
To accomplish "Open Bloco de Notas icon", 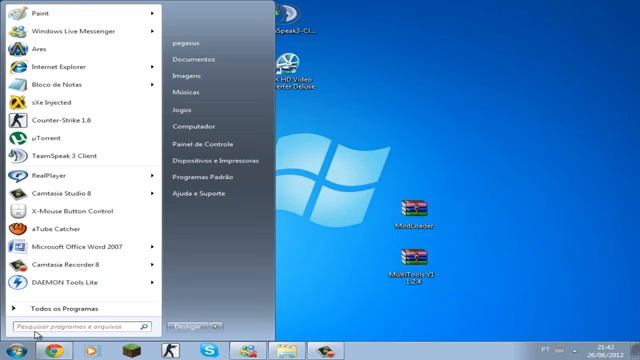I will coord(18,85).
